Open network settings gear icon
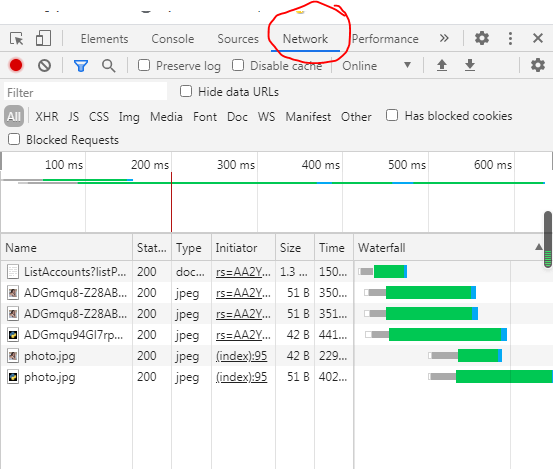The width and height of the screenshot is (553, 469). [x=537, y=65]
